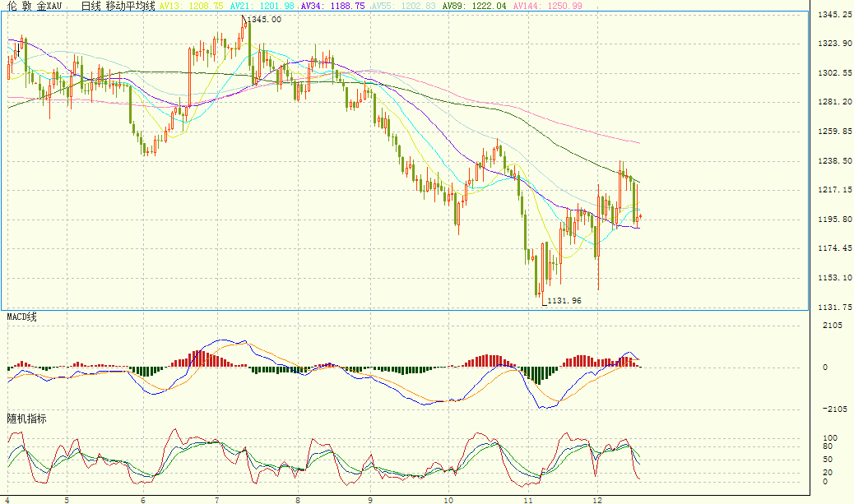Click month 9 on the time axis
854x504 pixels.
pyautogui.click(x=370, y=500)
